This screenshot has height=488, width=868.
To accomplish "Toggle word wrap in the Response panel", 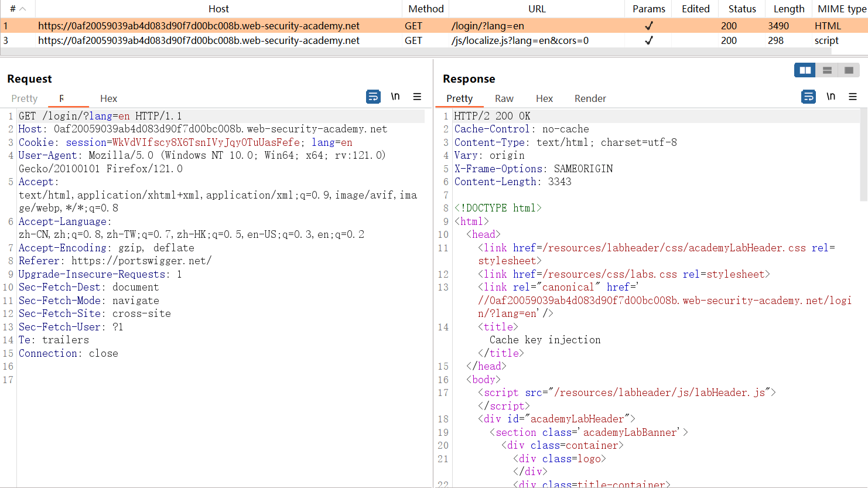I will coord(808,97).
